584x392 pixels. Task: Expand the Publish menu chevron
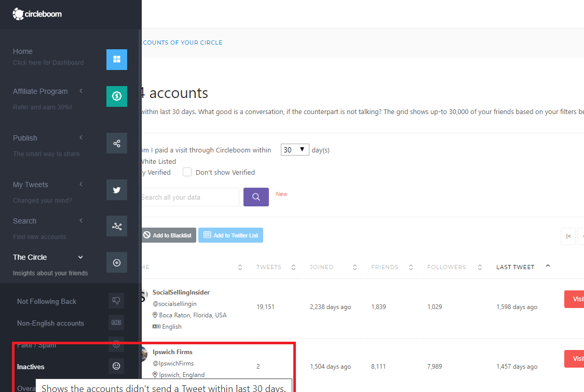pos(81,137)
